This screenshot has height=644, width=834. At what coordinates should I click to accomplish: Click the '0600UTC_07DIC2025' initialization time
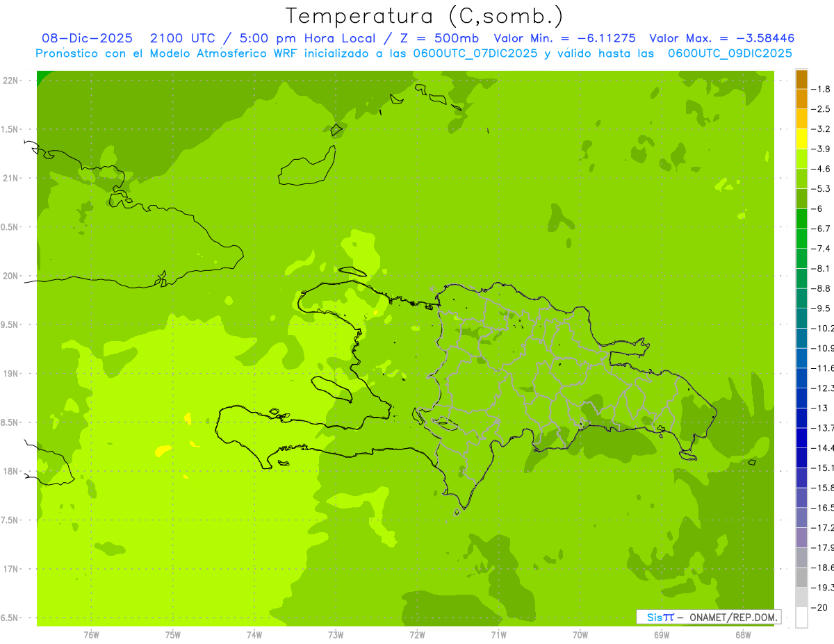pos(473,53)
